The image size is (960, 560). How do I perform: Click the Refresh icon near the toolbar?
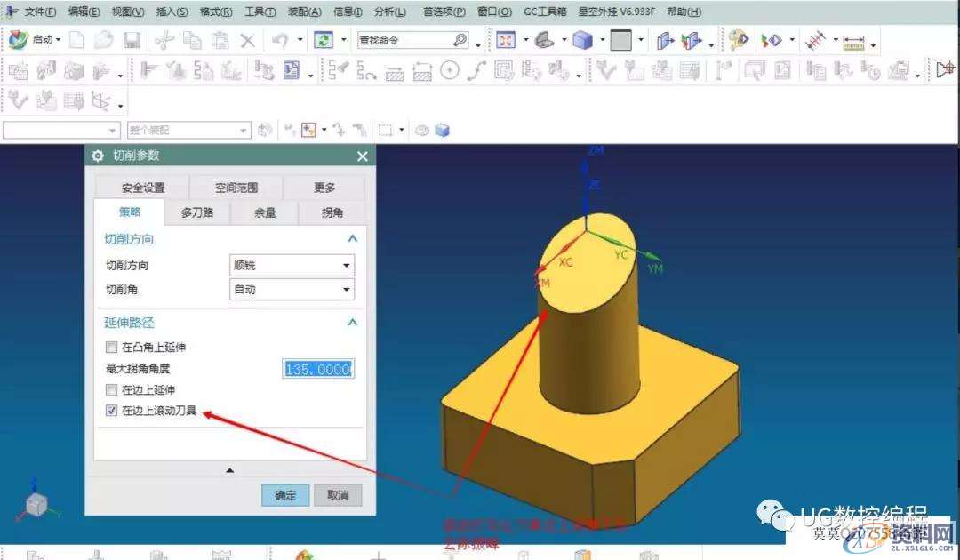coord(322,40)
